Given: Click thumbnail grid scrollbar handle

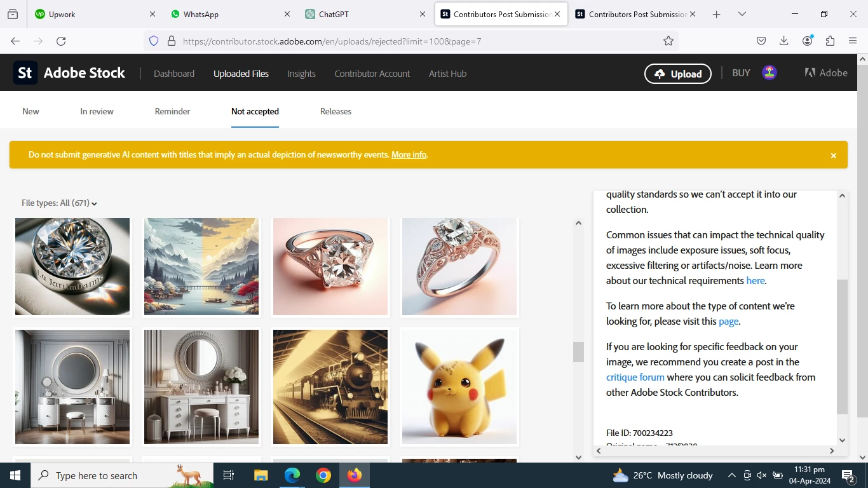Looking at the screenshot, I should point(578,352).
